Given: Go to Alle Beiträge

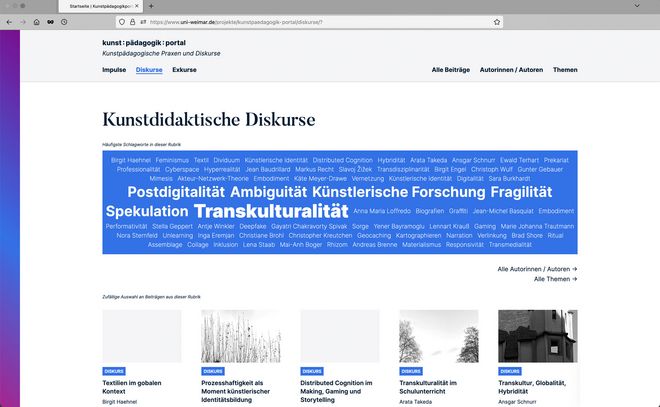Looking at the screenshot, I should (x=451, y=70).
